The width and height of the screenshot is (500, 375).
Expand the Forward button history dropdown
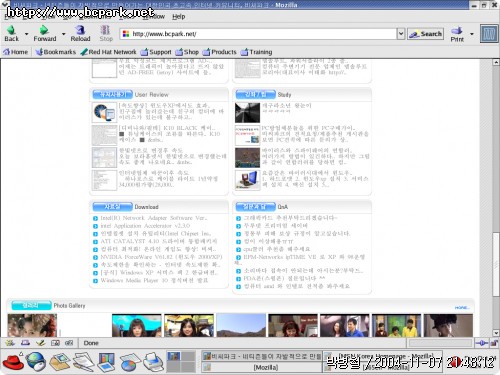(63, 34)
